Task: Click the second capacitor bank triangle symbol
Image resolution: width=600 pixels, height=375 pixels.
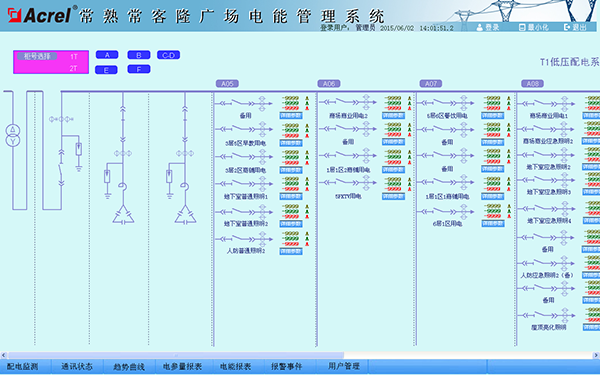Action: [x=186, y=214]
